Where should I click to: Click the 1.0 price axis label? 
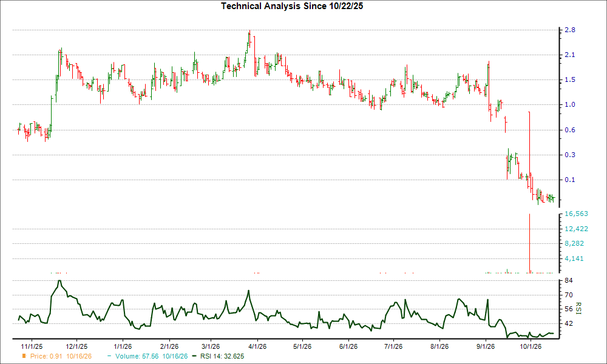(x=570, y=104)
